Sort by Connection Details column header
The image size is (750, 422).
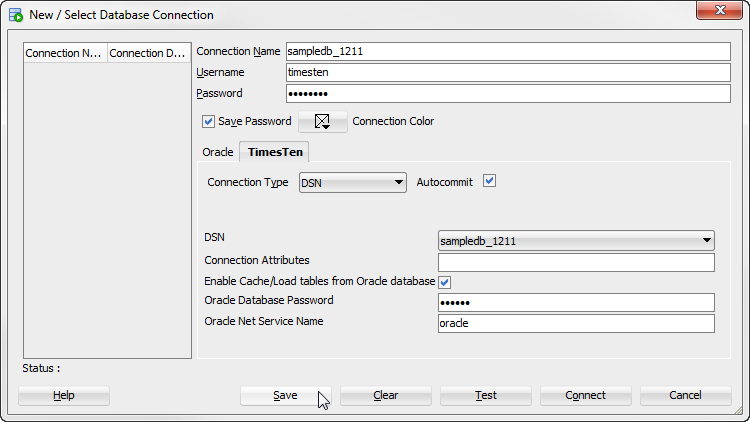149,53
